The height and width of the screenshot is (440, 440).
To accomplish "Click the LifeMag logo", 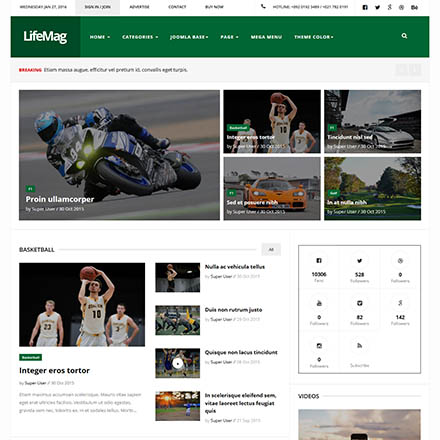I will click(45, 37).
